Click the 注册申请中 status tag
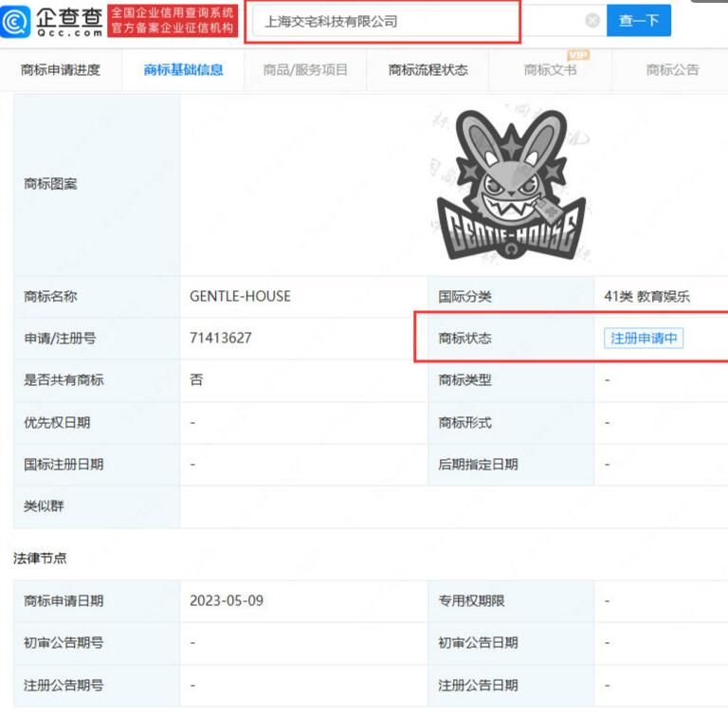Image resolution: width=728 pixels, height=717 pixels. tap(644, 338)
